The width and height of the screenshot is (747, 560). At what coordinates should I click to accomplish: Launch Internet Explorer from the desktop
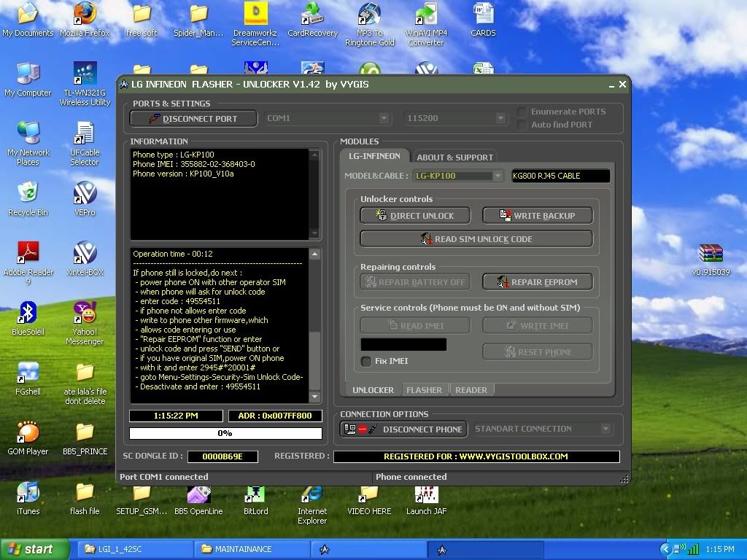tap(312, 505)
